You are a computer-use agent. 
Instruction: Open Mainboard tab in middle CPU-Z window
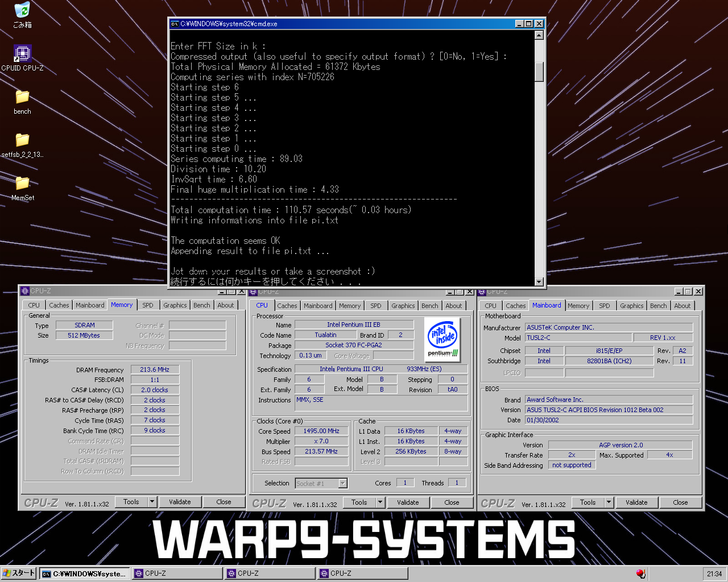coord(318,306)
